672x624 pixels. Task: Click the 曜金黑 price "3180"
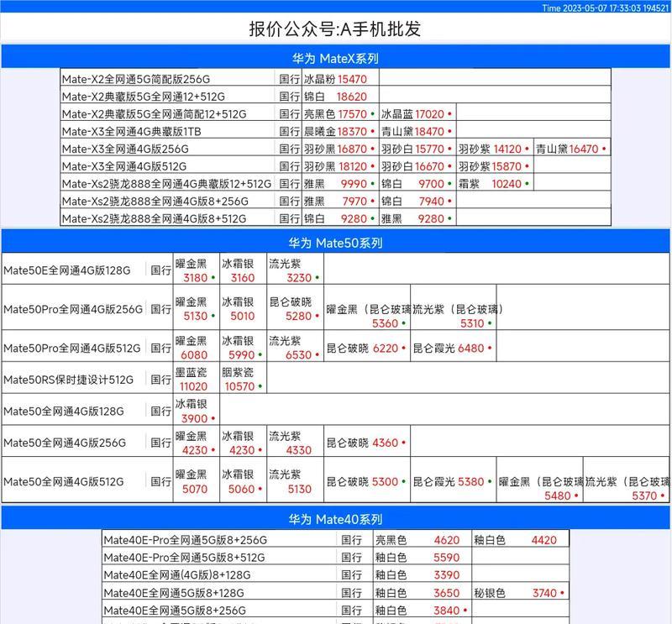tap(196, 278)
